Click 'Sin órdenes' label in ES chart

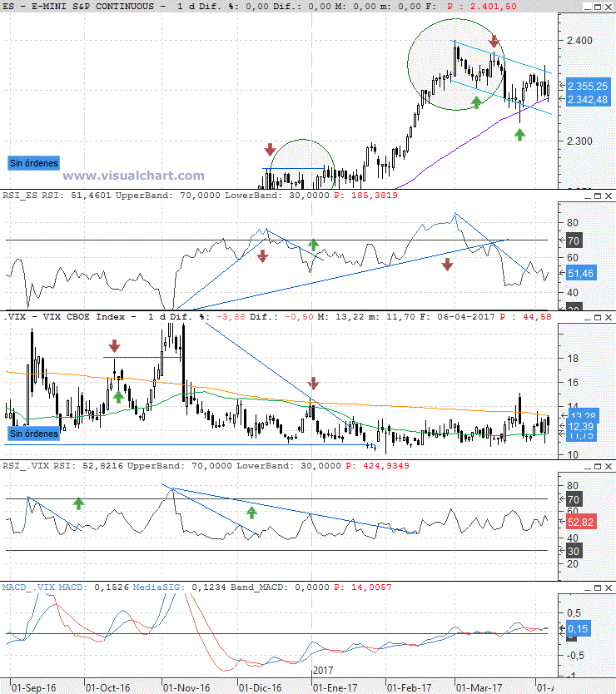pyautogui.click(x=33, y=163)
